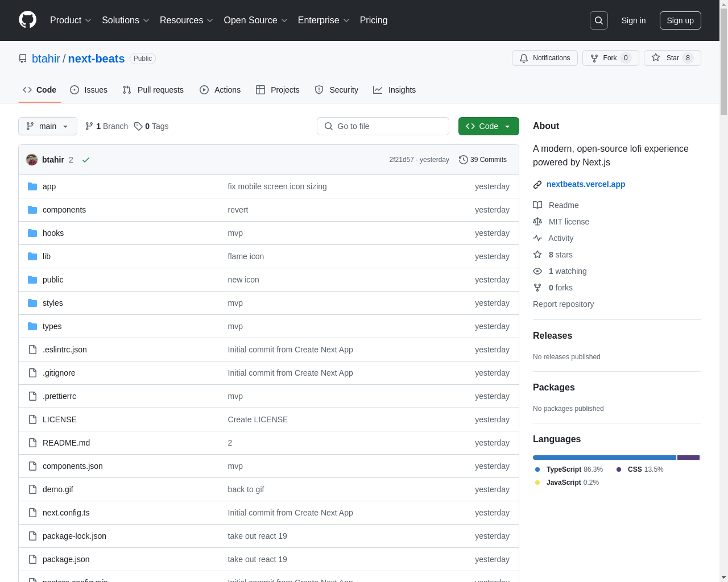Click the file icon for LICENSE
The height and width of the screenshot is (582, 728).
point(32,419)
